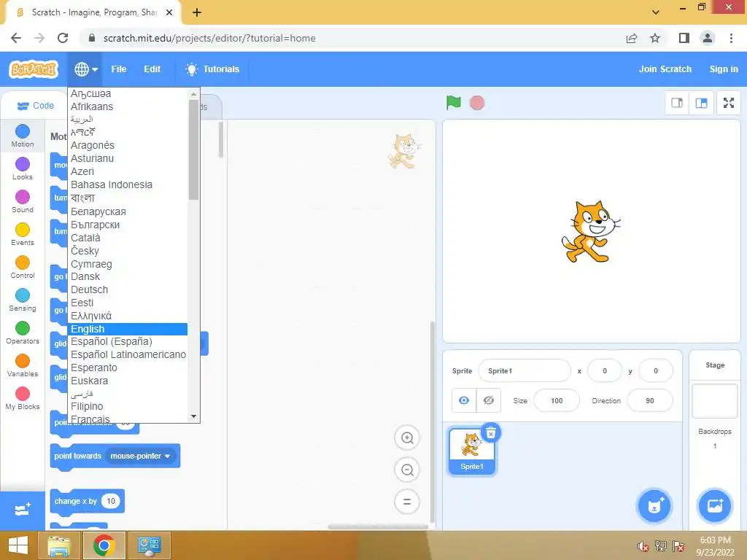
Task: Choose Español Latinoamericano language
Action: click(128, 355)
